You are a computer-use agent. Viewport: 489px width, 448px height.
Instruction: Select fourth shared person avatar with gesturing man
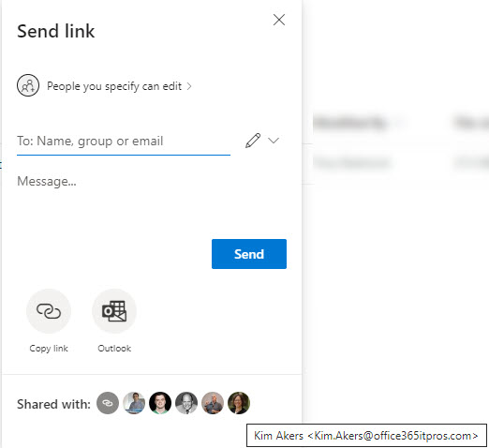coord(213,403)
